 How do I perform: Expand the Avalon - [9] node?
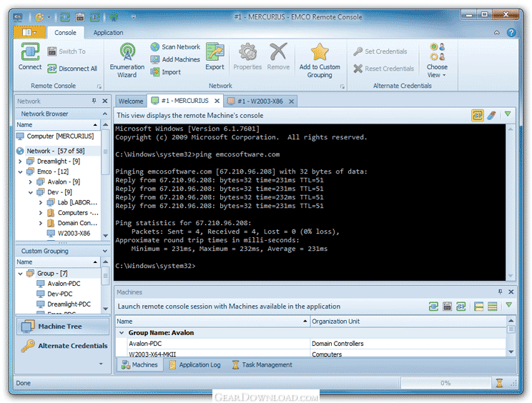click(x=31, y=182)
